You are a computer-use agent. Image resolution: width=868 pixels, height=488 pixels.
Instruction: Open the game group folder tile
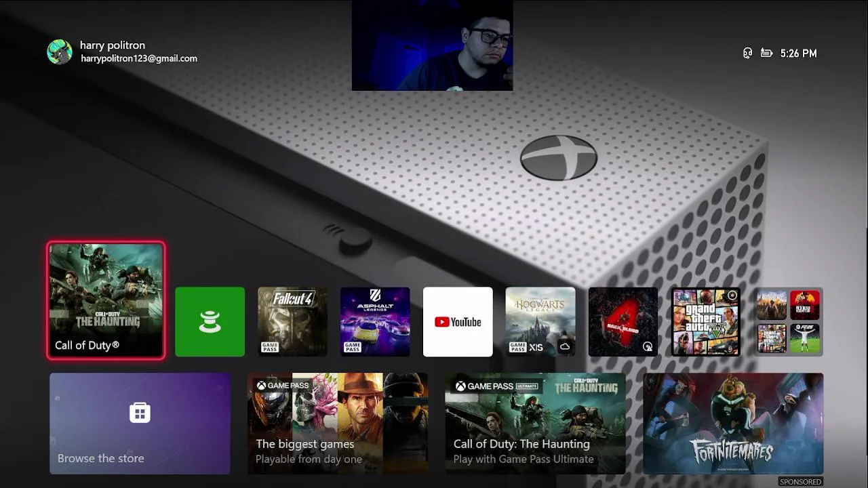(x=789, y=322)
